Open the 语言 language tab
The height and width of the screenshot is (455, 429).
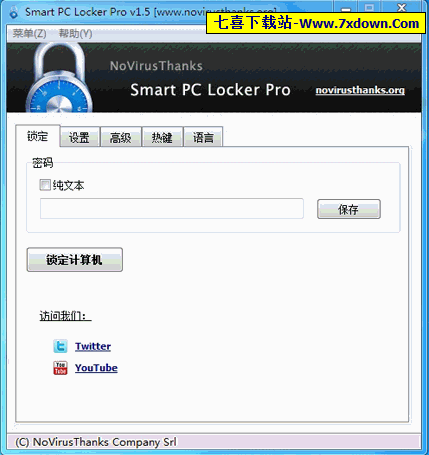(203, 137)
